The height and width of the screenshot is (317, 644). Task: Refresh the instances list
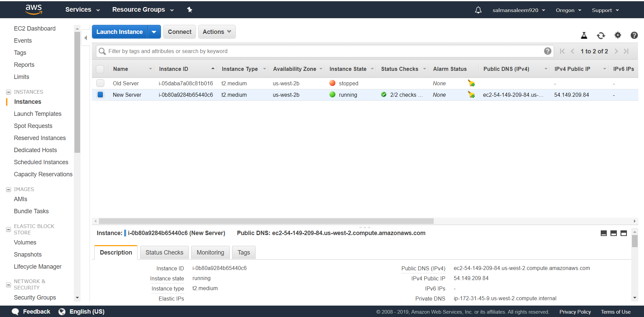pyautogui.click(x=601, y=35)
